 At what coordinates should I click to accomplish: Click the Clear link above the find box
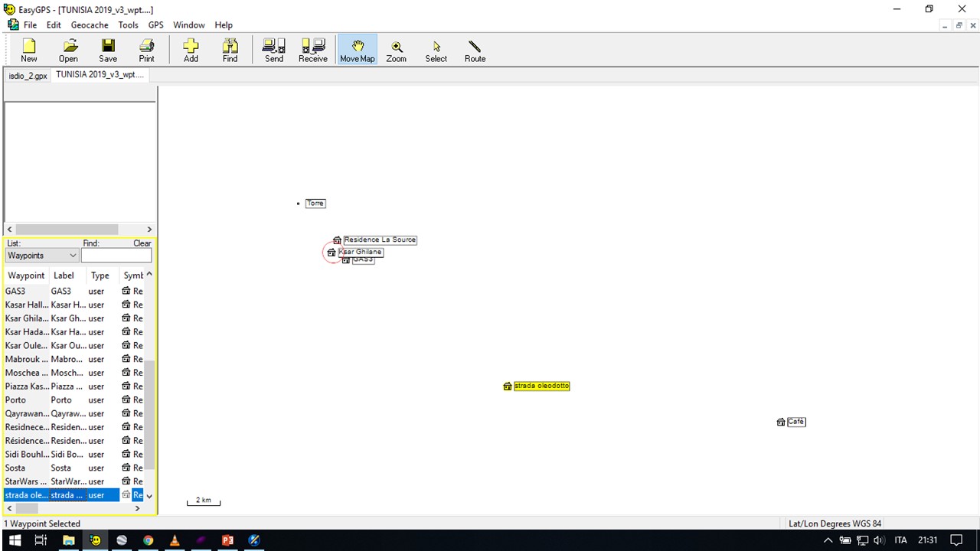click(x=142, y=243)
